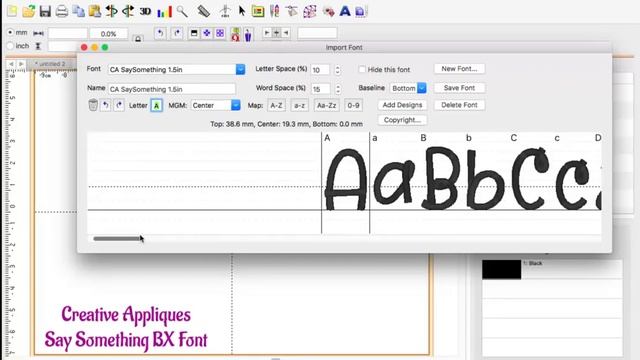Click the last blue icon on the toolbar
640x360 pixels.
coord(361,11)
